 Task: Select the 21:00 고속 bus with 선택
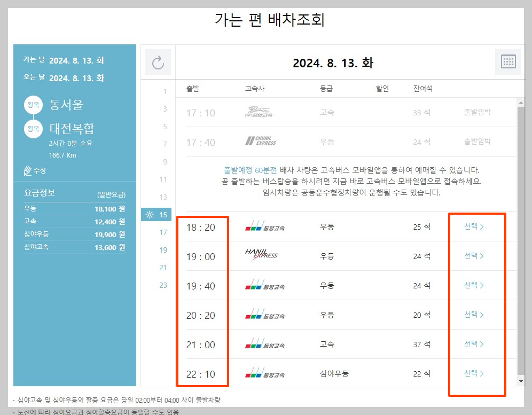(474, 344)
